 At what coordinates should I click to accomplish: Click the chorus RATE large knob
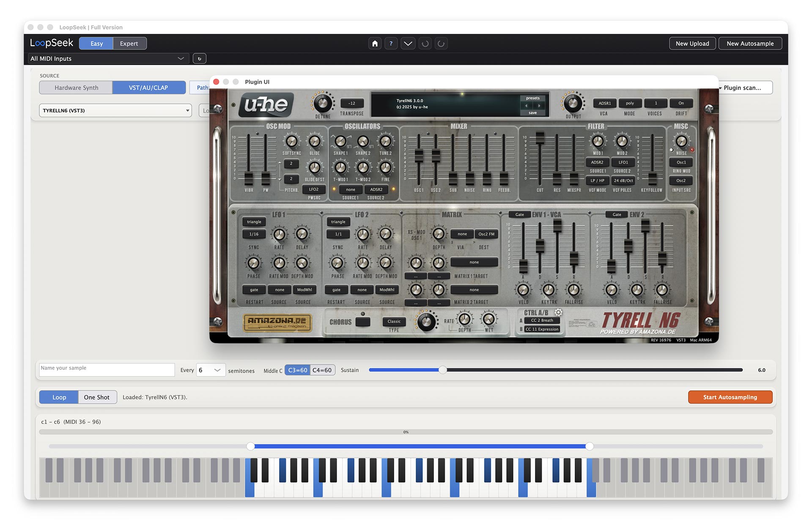click(x=426, y=322)
